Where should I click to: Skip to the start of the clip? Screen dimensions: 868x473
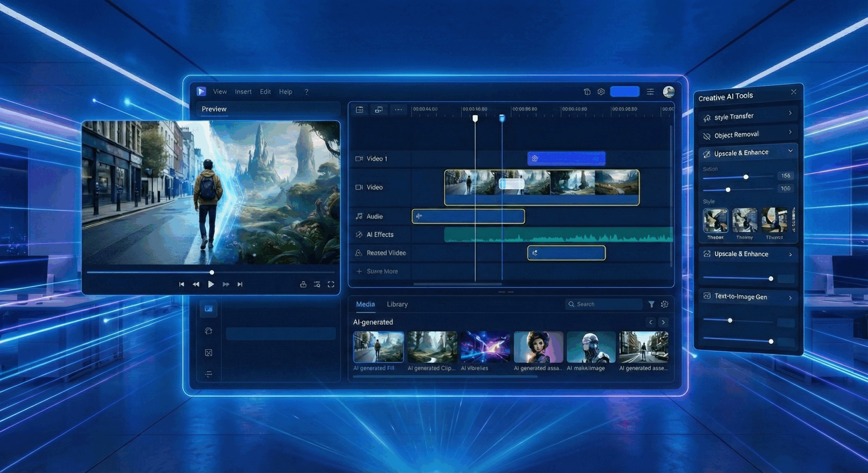pyautogui.click(x=182, y=284)
